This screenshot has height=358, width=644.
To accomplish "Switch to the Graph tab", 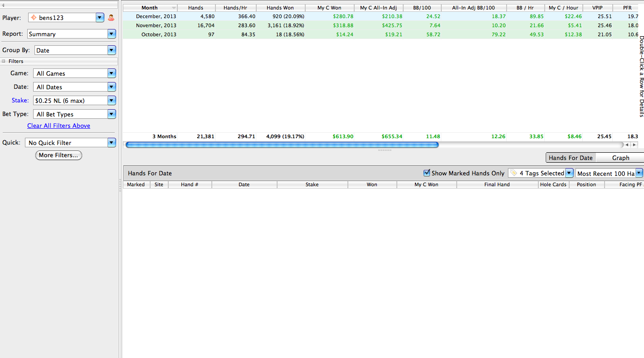I will 620,158.
